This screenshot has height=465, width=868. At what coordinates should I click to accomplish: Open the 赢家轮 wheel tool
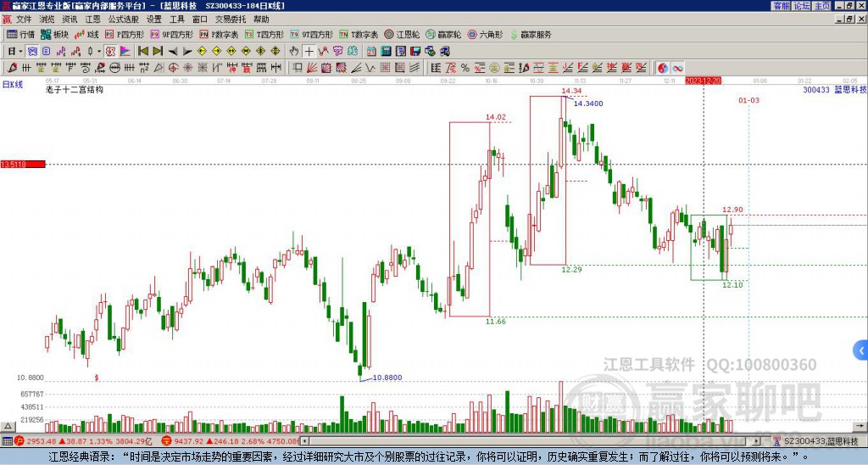pyautogui.click(x=443, y=34)
